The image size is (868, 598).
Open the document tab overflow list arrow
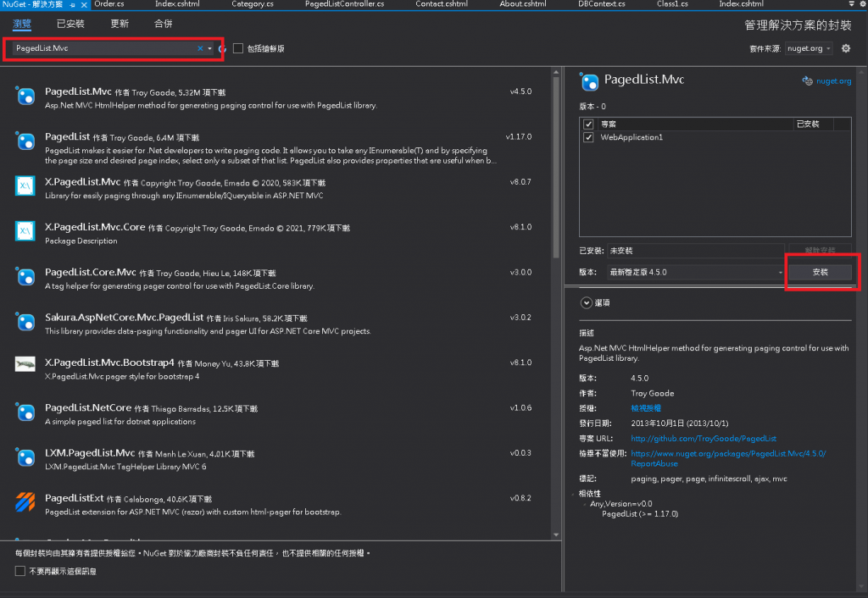(851, 4)
